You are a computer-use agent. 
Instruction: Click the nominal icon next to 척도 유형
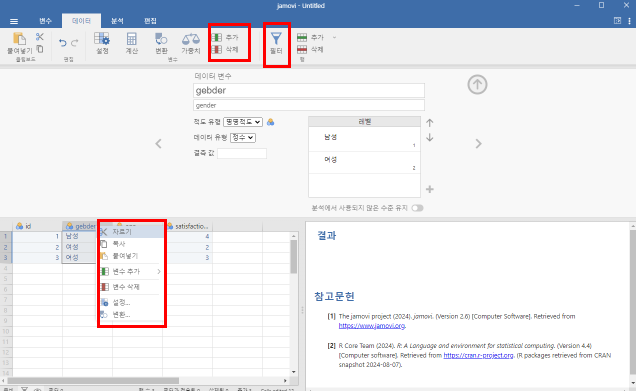(271, 122)
